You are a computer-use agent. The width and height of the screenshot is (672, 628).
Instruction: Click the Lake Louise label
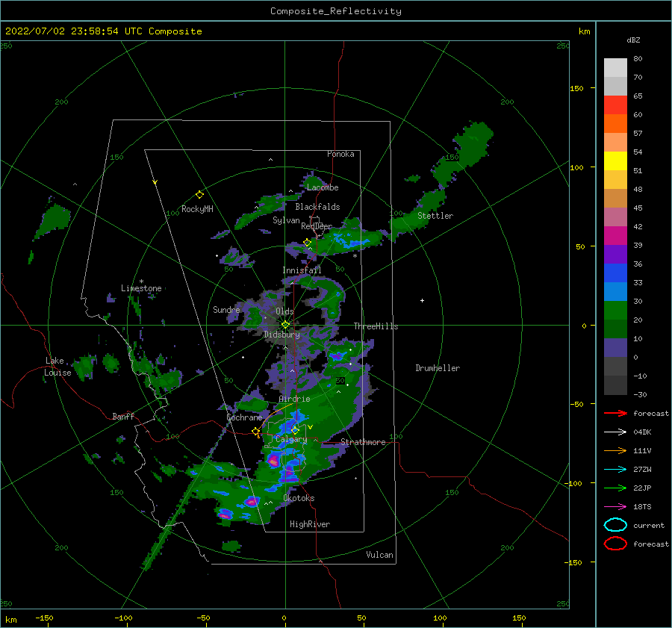pos(58,367)
